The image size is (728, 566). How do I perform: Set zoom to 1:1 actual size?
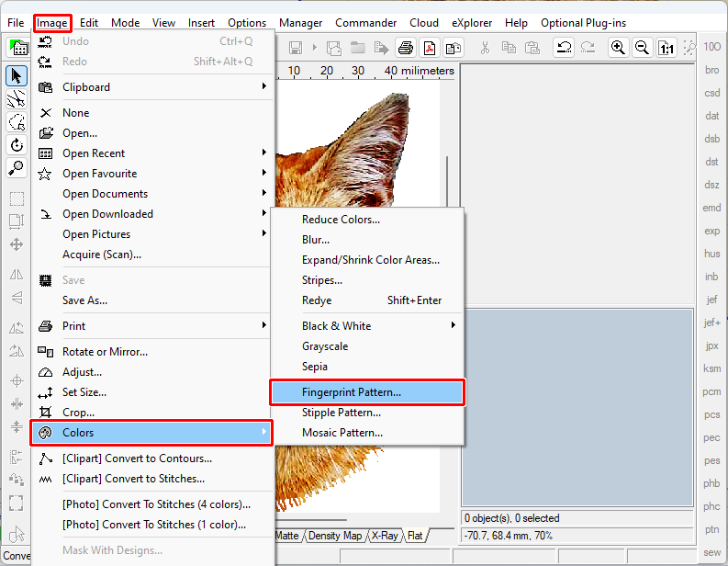[666, 48]
